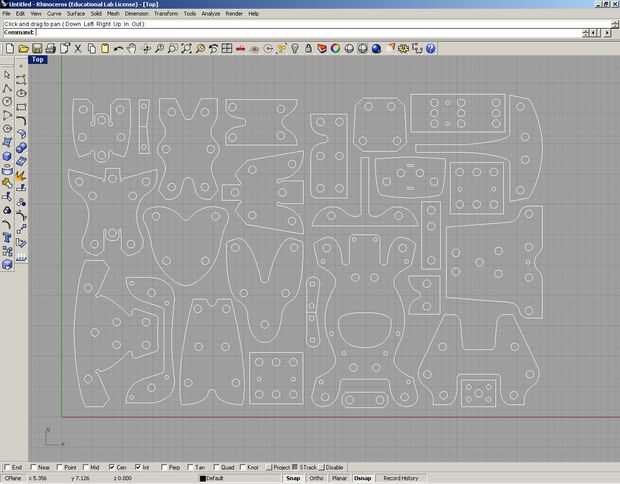The width and height of the screenshot is (620, 484).
Task: Toggle Snap in the status bar
Action: [x=293, y=478]
